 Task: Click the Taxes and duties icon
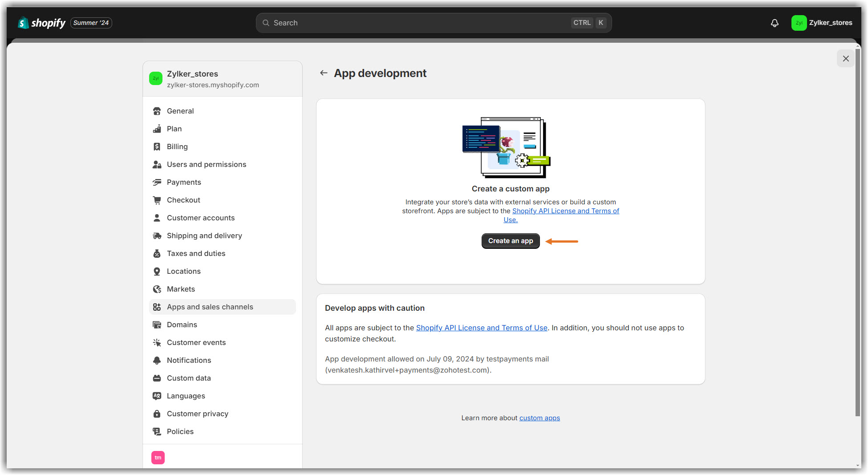[x=157, y=253]
